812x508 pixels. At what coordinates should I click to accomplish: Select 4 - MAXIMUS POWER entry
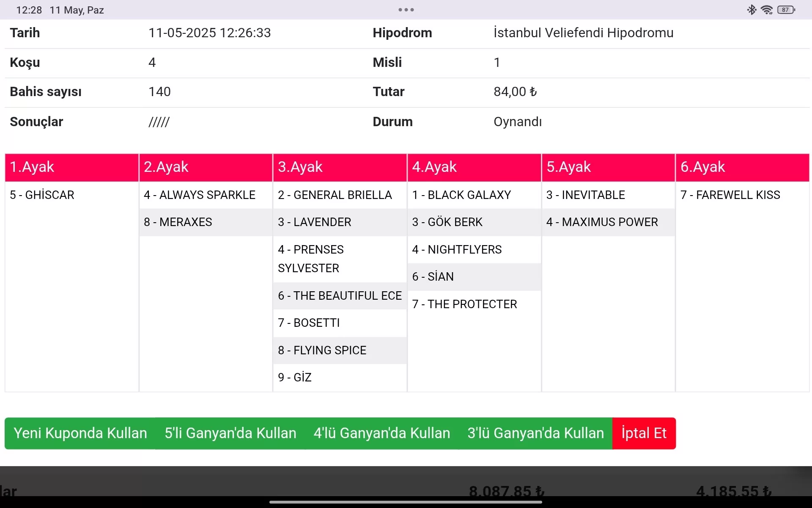pyautogui.click(x=602, y=222)
